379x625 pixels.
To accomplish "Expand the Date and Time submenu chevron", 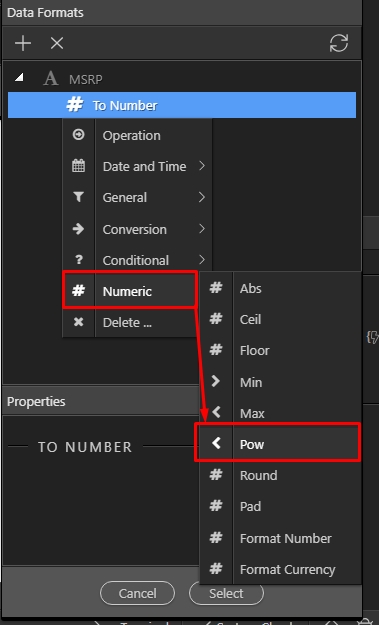I will pos(202,165).
